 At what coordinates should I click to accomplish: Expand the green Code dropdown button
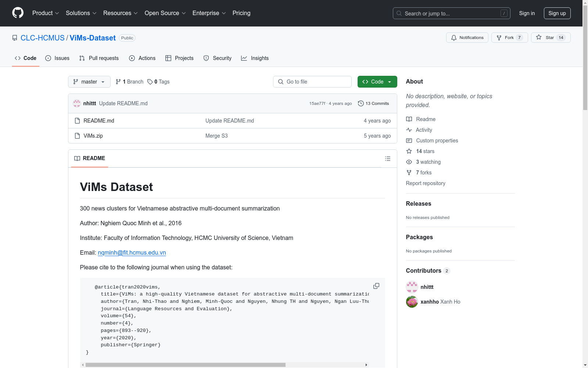coord(377,82)
